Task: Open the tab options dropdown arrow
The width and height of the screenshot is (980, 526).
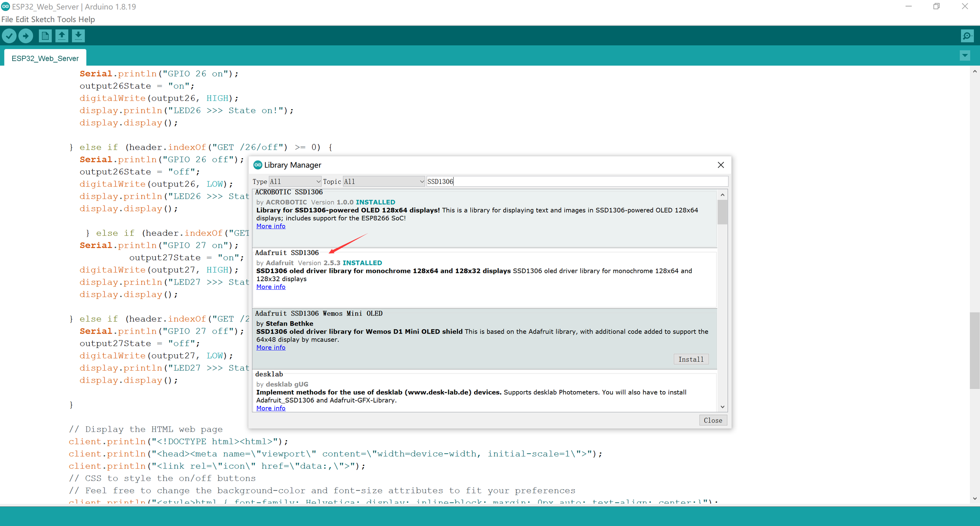Action: 965,55
